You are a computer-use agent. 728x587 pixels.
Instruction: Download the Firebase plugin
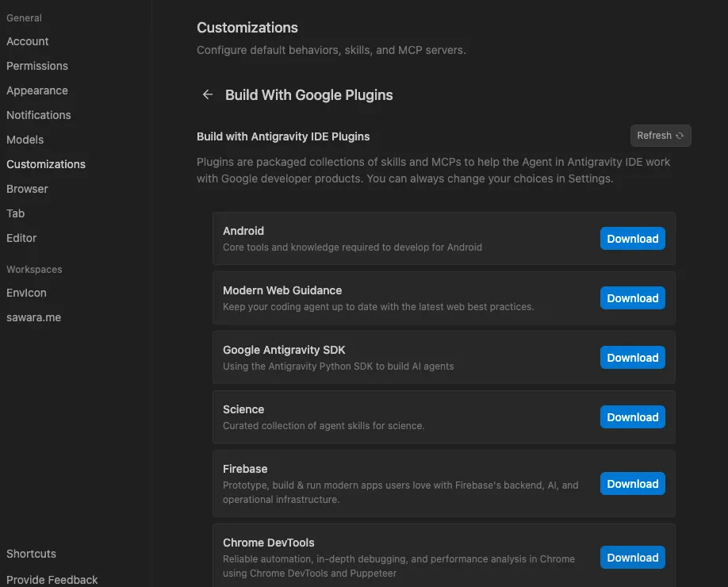632,484
